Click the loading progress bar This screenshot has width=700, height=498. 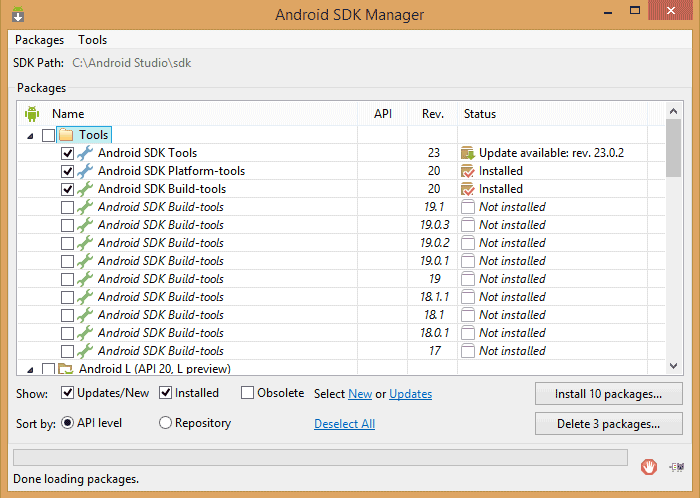321,458
